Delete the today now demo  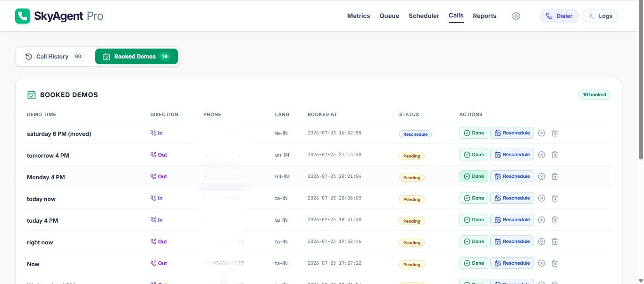click(x=555, y=198)
